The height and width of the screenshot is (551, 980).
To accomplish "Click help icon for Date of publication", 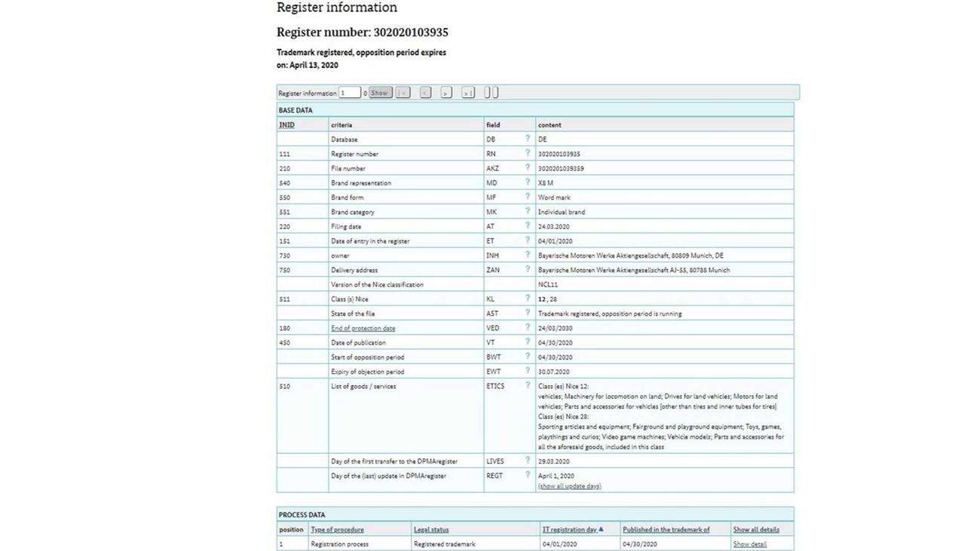I will (528, 342).
